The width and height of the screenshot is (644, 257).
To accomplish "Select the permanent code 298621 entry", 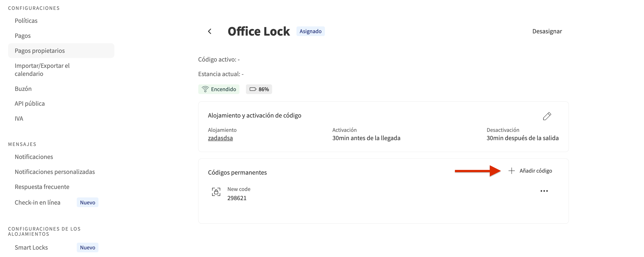I will [237, 198].
